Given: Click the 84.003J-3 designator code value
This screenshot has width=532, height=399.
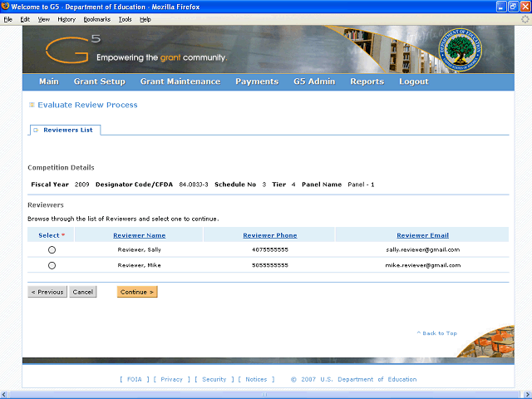Looking at the screenshot, I should (194, 185).
